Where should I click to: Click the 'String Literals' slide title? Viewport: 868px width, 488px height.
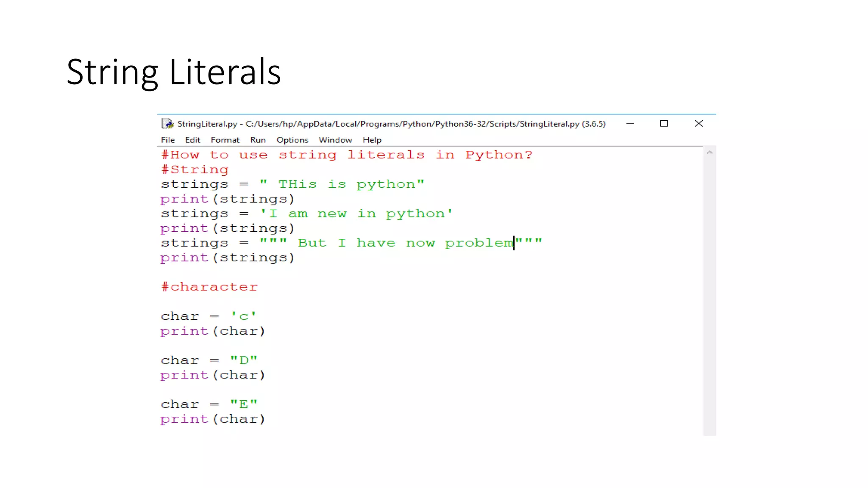point(174,72)
